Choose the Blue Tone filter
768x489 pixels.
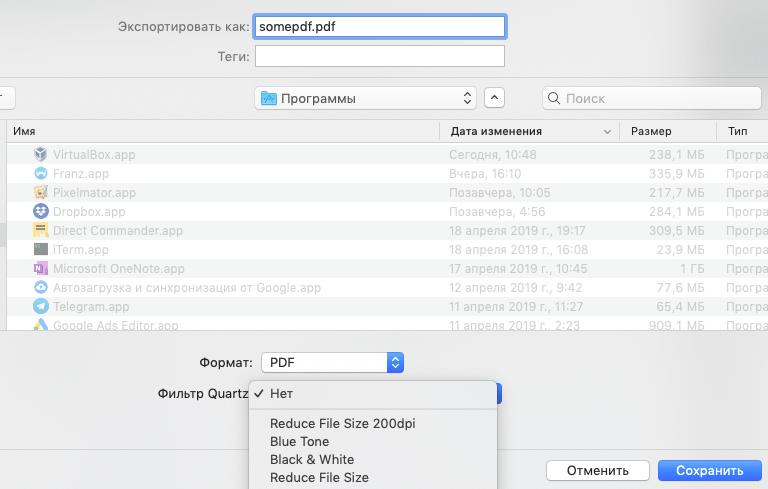[373, 441]
